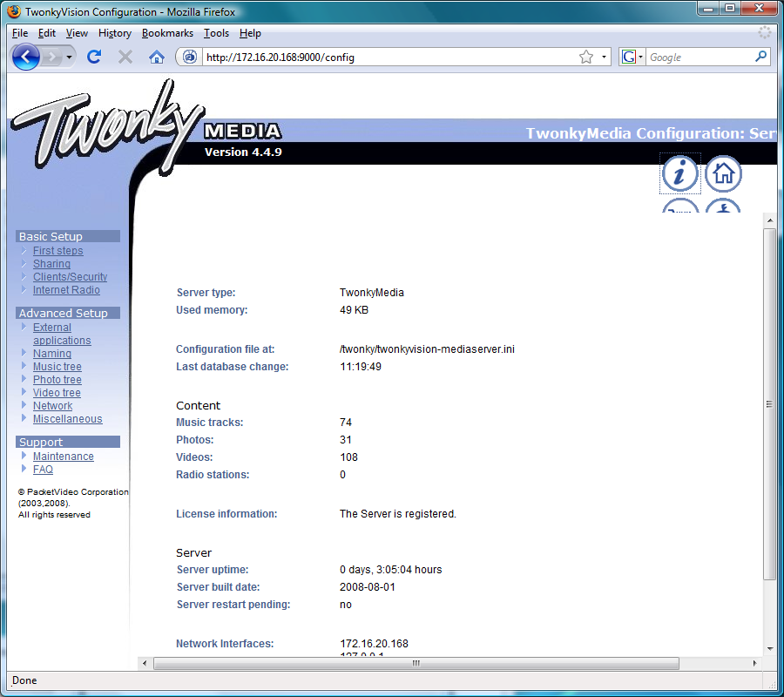The height and width of the screenshot is (697, 784).
Task: Click the Last database change time 11:19:49
Action: [x=360, y=366]
